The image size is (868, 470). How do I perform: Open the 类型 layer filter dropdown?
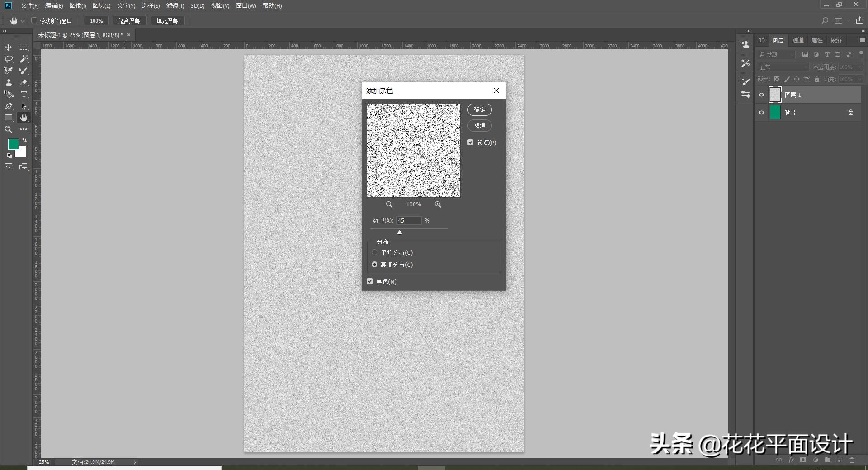[776, 54]
